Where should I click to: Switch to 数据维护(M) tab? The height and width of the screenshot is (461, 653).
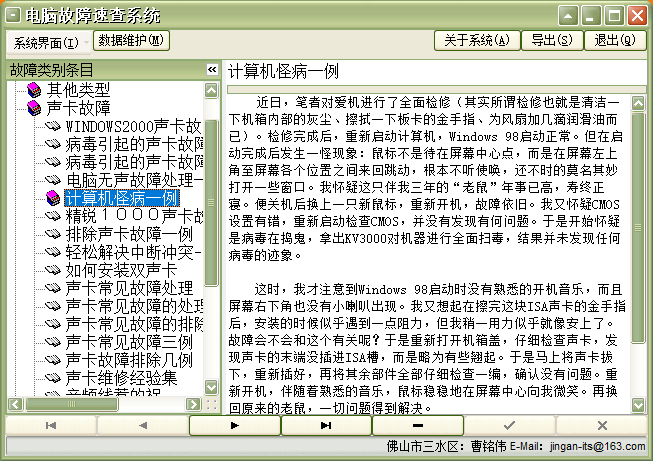(x=132, y=40)
